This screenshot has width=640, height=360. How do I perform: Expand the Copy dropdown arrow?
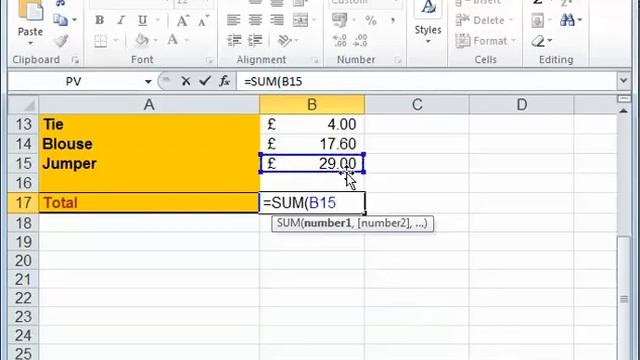point(74,20)
